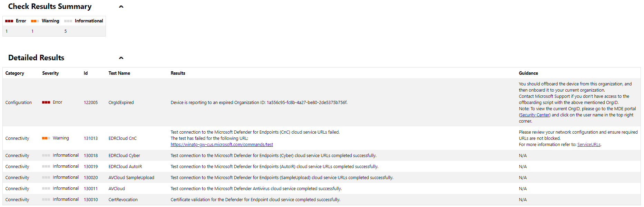Select the EDRCloud AutoIR test name

pyautogui.click(x=125, y=167)
